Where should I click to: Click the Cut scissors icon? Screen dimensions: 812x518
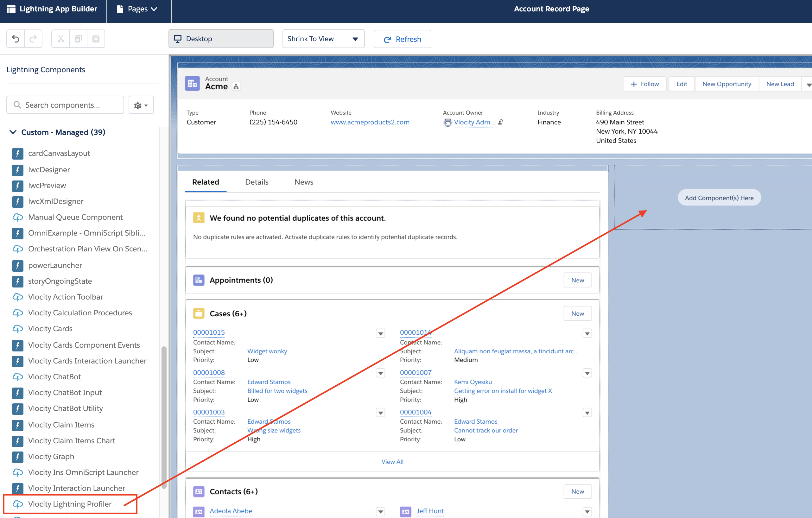[x=61, y=39]
